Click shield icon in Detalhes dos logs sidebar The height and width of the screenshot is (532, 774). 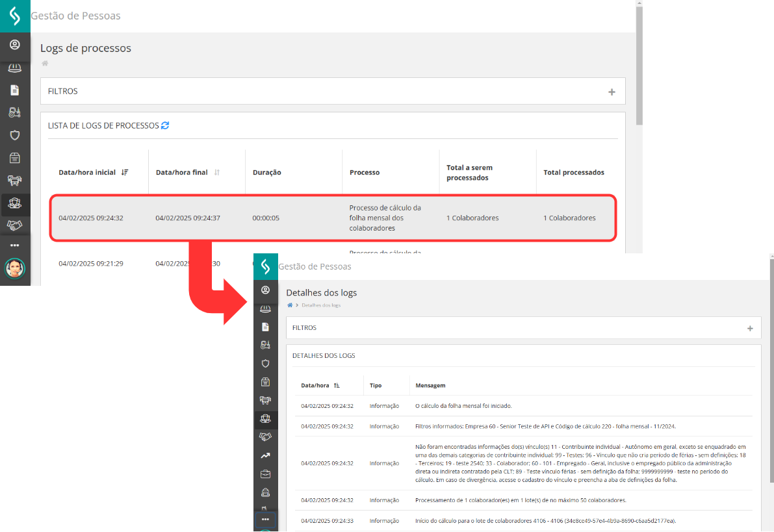266,364
